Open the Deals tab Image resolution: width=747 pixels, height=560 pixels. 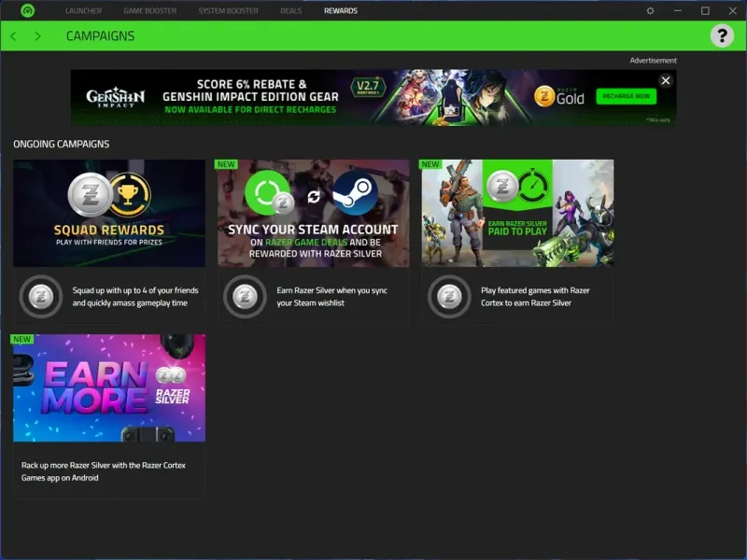(x=291, y=10)
